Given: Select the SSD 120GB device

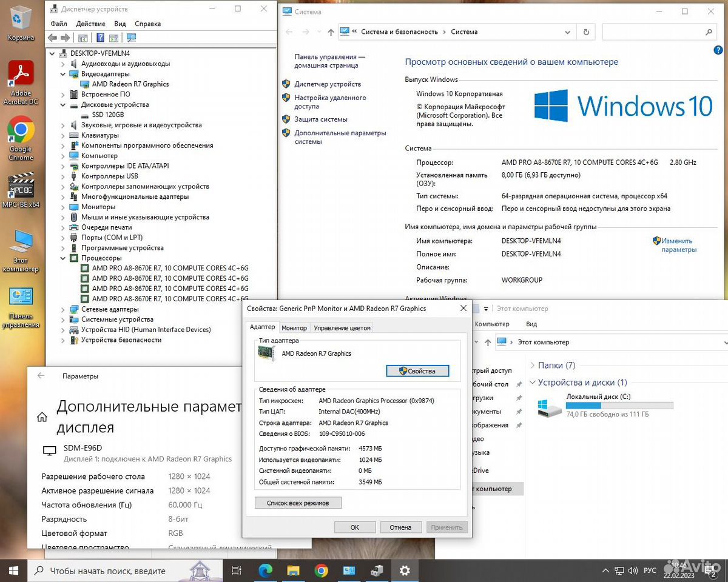Looking at the screenshot, I should click(108, 115).
